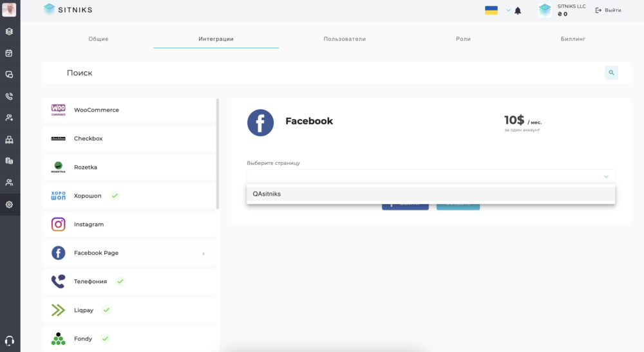The height and width of the screenshot is (352, 644).
Task: Switch to the Общие tab
Action: pos(99,39)
